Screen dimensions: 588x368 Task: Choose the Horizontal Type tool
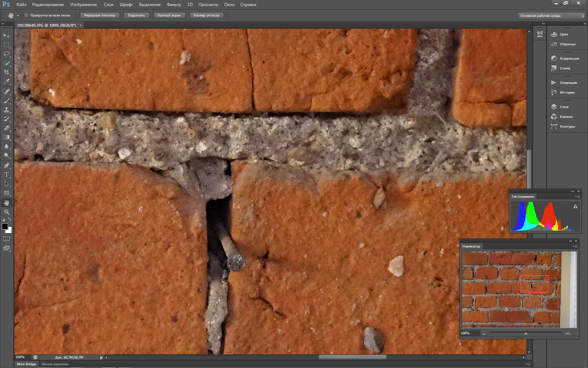click(x=7, y=175)
